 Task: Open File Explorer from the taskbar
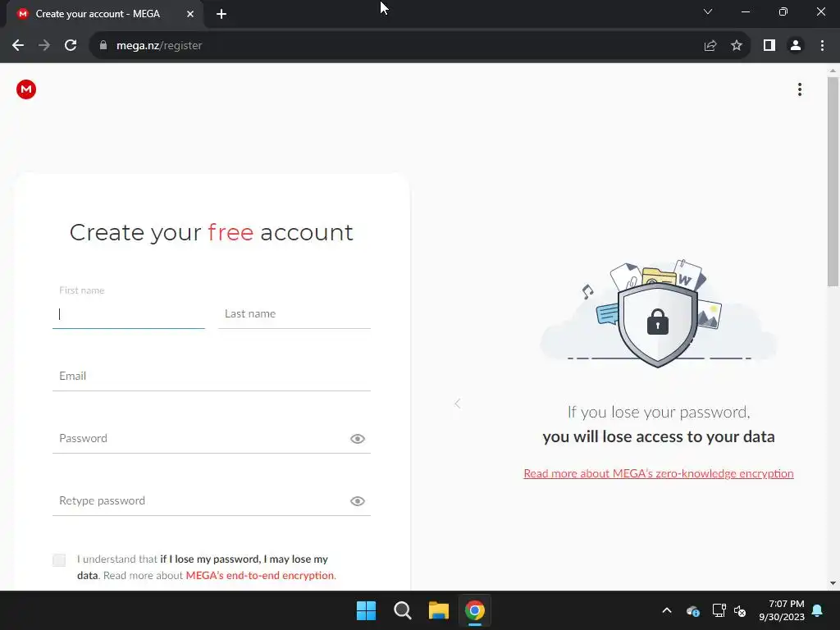439,610
